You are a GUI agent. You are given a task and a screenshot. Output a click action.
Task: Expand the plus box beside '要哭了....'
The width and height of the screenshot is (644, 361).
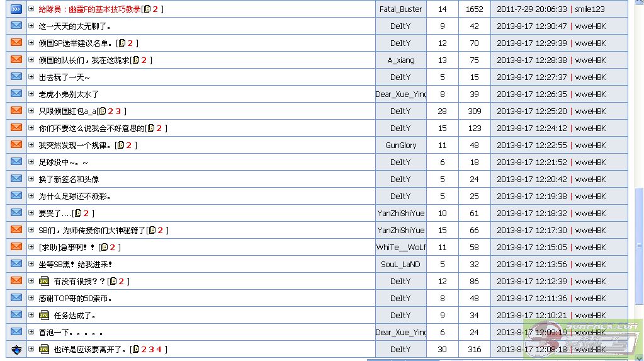(x=31, y=213)
